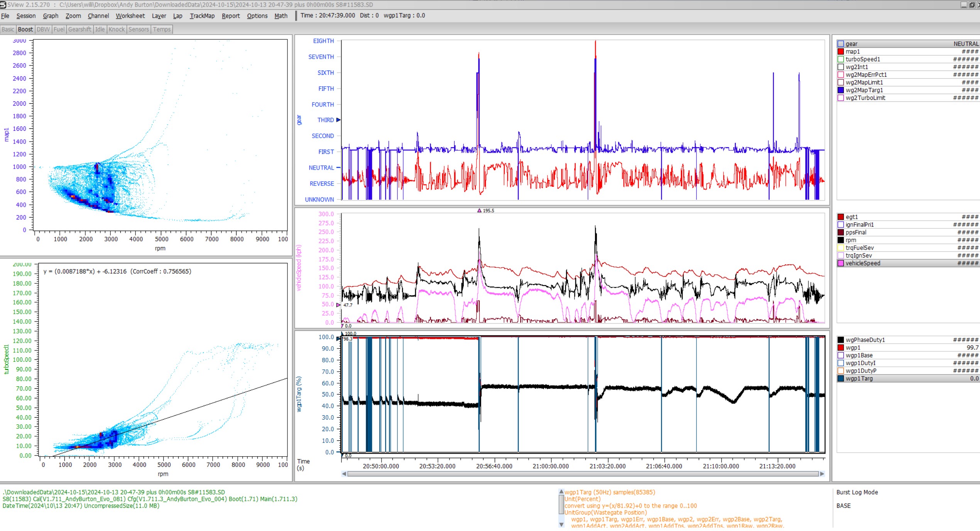The height and width of the screenshot is (531, 980).
Task: Click the 195.5 triangle marker above speed graph
Action: coord(479,211)
